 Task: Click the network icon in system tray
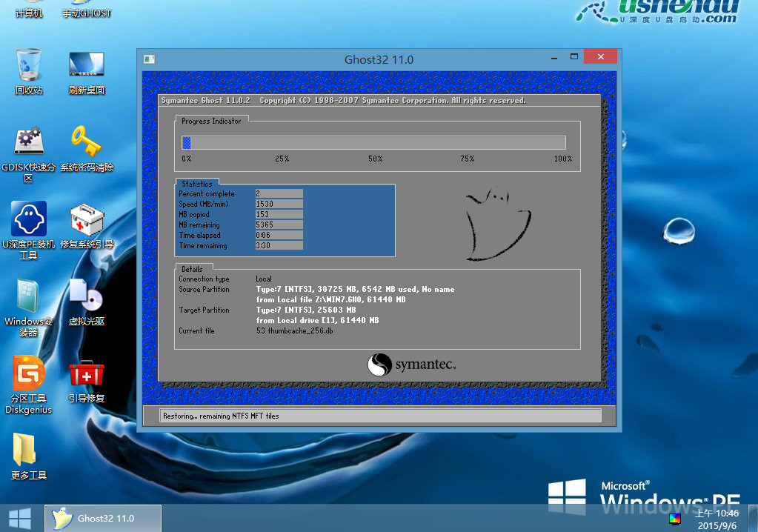coord(675,519)
